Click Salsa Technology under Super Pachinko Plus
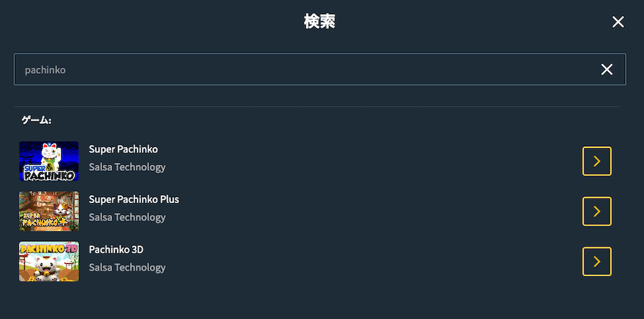Image resolution: width=644 pixels, height=319 pixels. point(127,217)
